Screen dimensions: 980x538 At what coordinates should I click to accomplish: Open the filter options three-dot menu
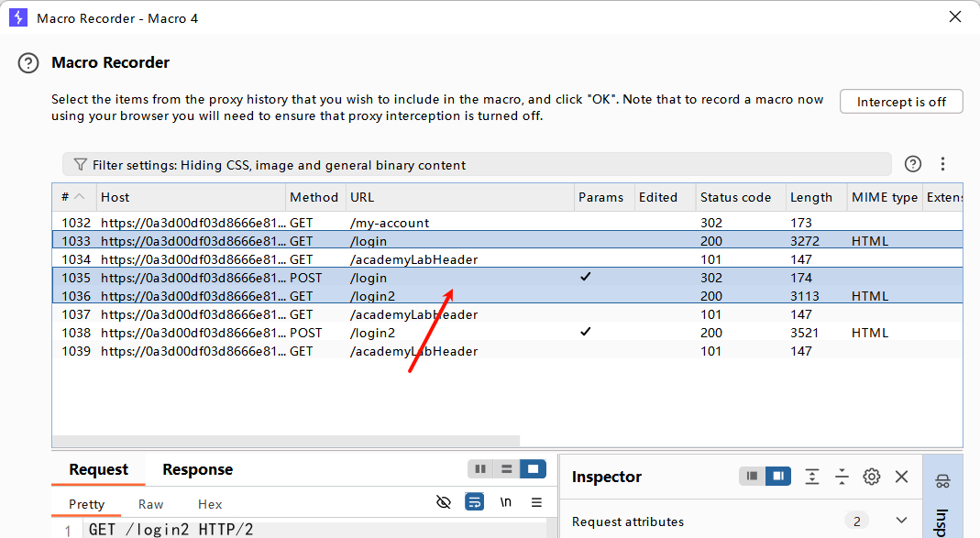point(942,164)
